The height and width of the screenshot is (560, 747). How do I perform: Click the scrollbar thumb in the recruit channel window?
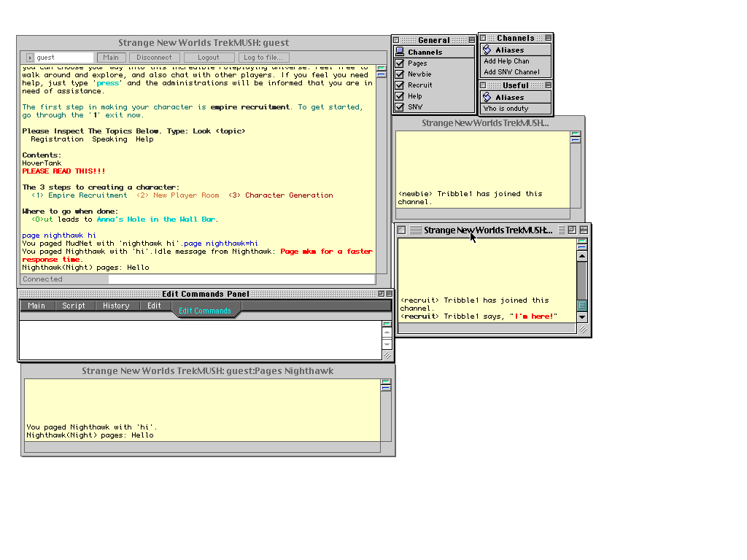582,306
